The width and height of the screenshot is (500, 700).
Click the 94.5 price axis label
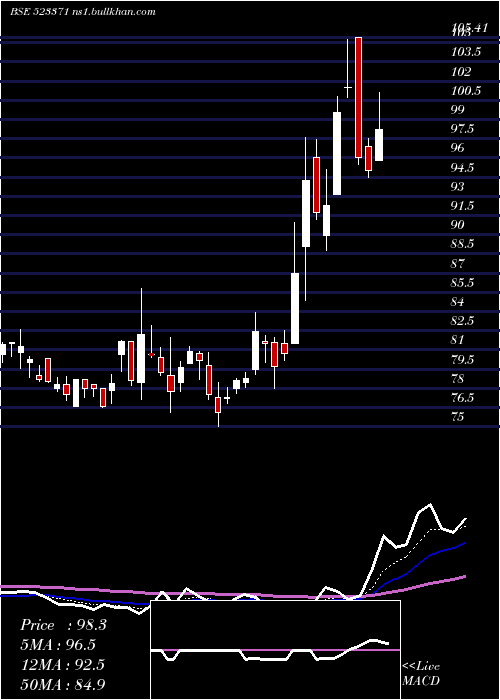[463, 168]
